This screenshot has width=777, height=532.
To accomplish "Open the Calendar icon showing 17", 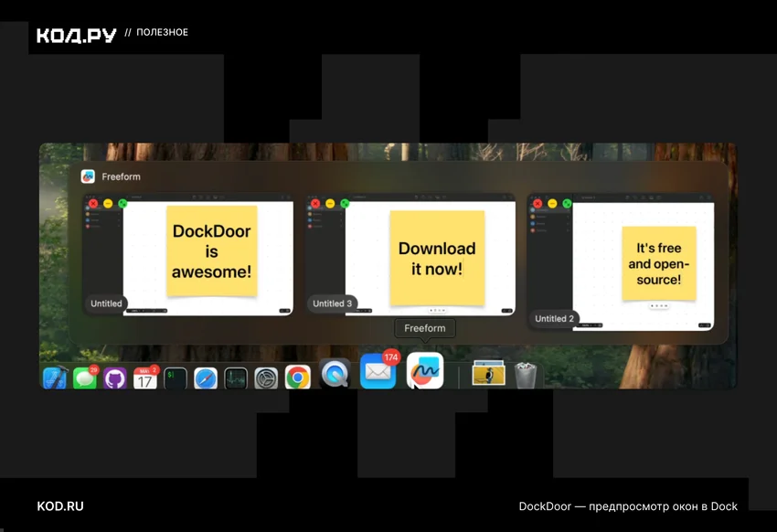I will tap(145, 378).
